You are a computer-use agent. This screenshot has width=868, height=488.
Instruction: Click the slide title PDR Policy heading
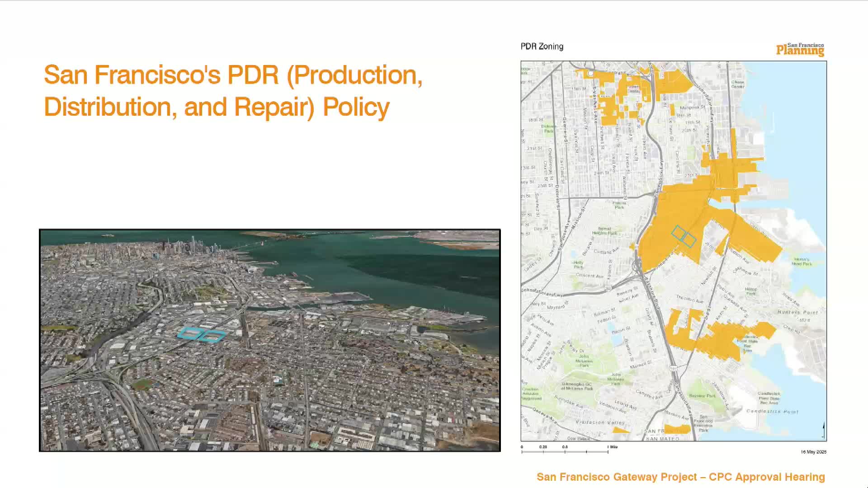point(233,90)
